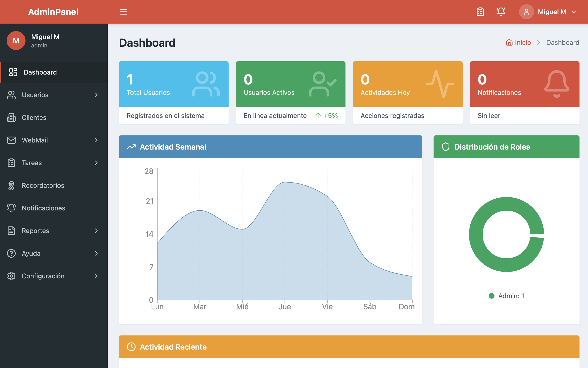This screenshot has height=368, width=588.
Task: Click the Jue peak on weekly chart
Action: 285,182
